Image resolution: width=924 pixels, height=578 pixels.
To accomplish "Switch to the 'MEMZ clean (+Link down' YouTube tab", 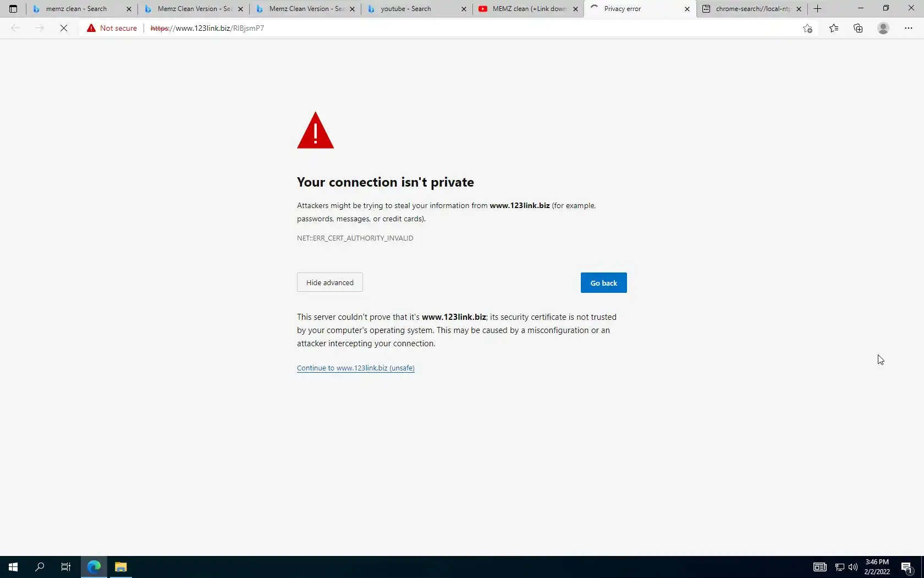I will pos(528,9).
